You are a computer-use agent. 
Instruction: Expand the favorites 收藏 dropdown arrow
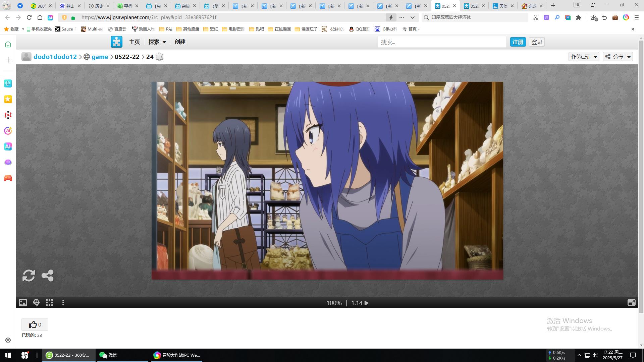pyautogui.click(x=23, y=29)
